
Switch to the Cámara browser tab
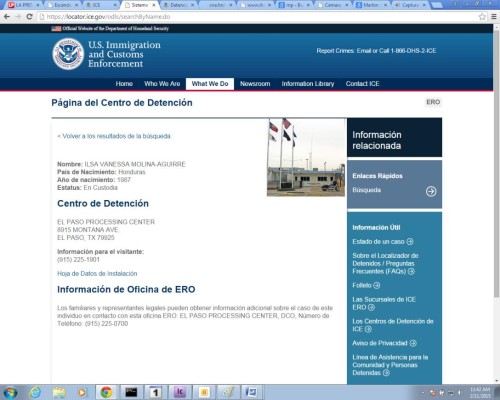pos(332,5)
